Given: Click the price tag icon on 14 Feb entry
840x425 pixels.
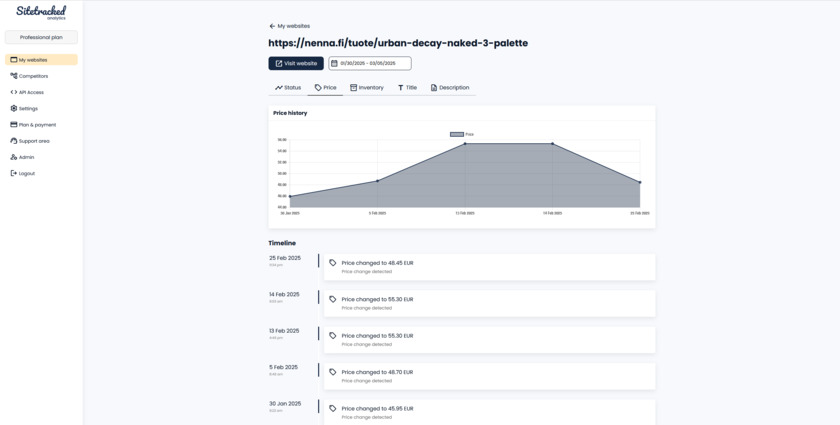Looking at the screenshot, I should point(333,300).
